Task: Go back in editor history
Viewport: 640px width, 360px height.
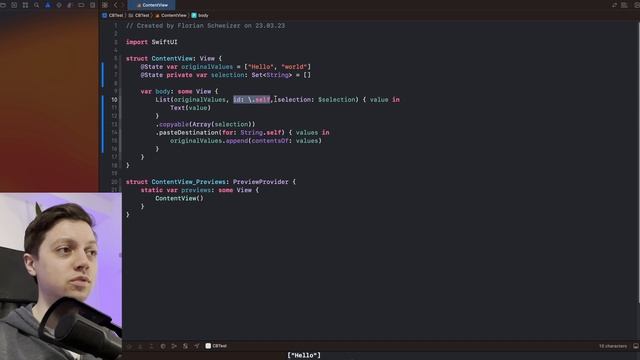Action: coord(116,5)
